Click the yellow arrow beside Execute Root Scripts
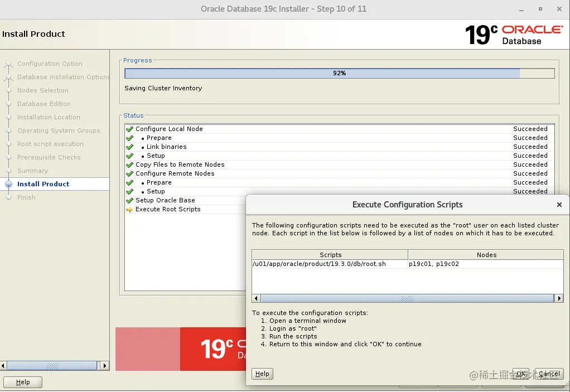570x392 pixels. point(129,209)
